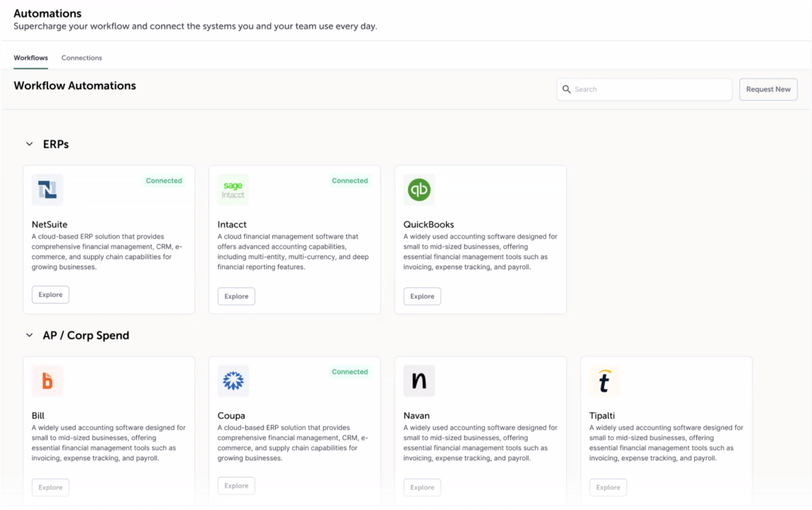The image size is (812, 510).
Task: Switch to the Workflows tab
Action: click(x=31, y=58)
